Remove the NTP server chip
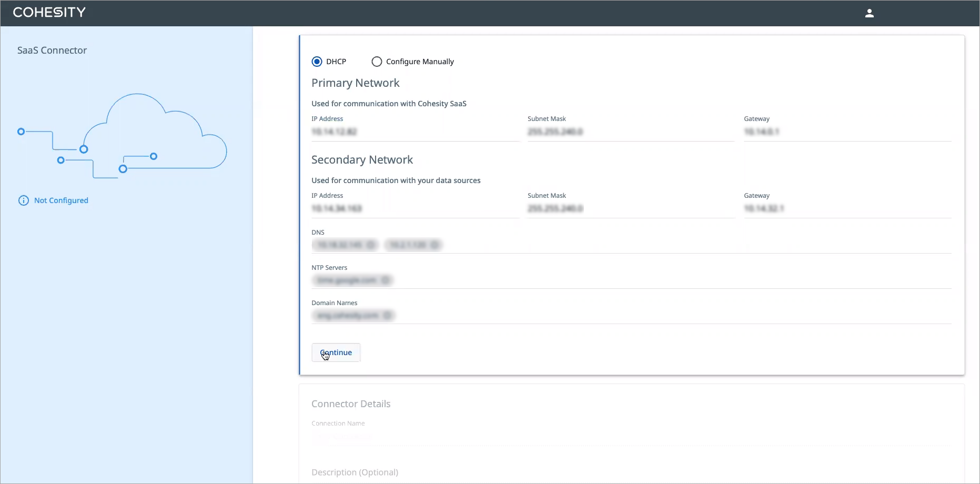This screenshot has width=980, height=484. click(386, 280)
